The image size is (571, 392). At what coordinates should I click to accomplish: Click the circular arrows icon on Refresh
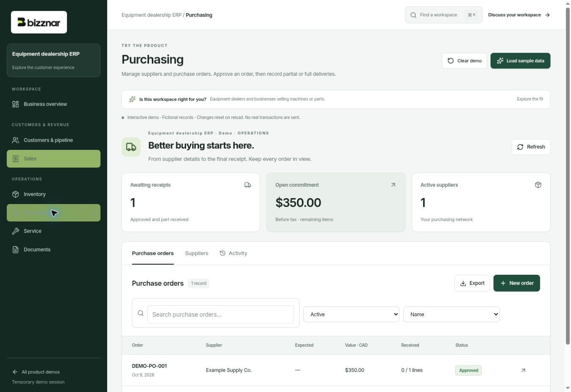tap(520, 147)
